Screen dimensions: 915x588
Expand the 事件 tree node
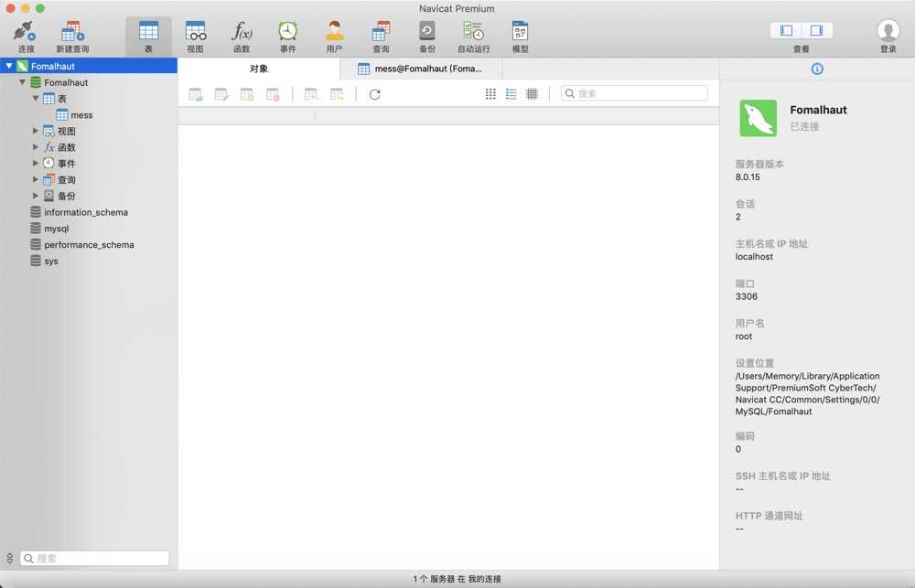36,164
